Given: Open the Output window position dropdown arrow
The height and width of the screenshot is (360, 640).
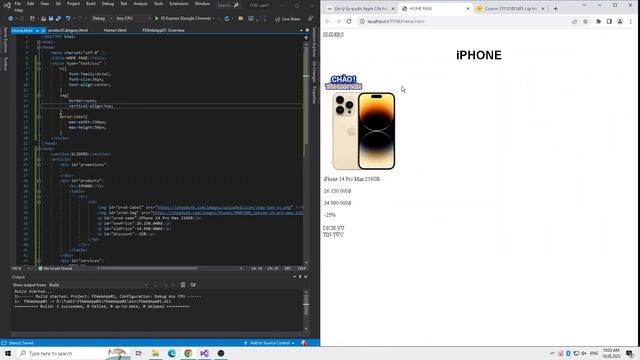Looking at the screenshot, I should point(294,277).
